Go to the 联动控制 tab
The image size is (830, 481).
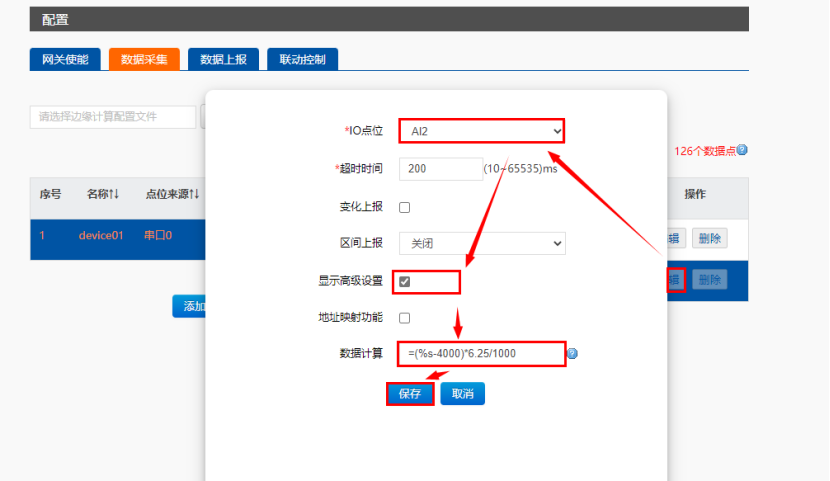[303, 59]
